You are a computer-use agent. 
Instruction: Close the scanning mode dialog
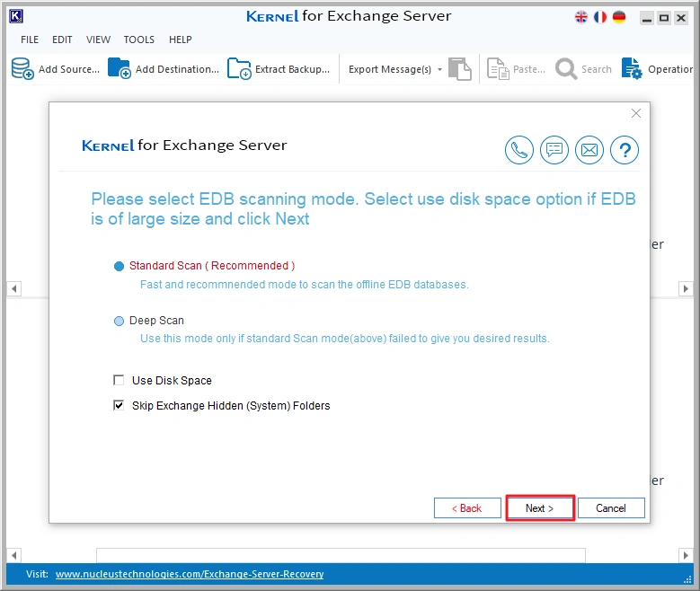(x=636, y=113)
